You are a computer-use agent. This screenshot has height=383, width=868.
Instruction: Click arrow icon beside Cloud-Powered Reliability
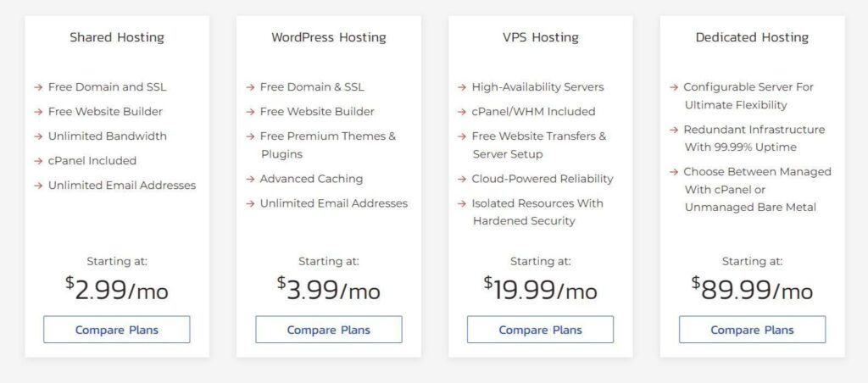click(462, 180)
